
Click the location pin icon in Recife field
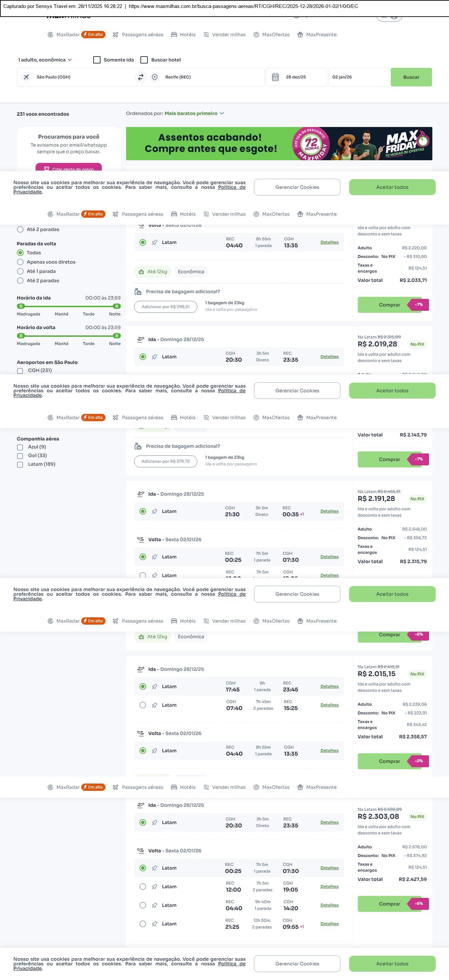(155, 77)
